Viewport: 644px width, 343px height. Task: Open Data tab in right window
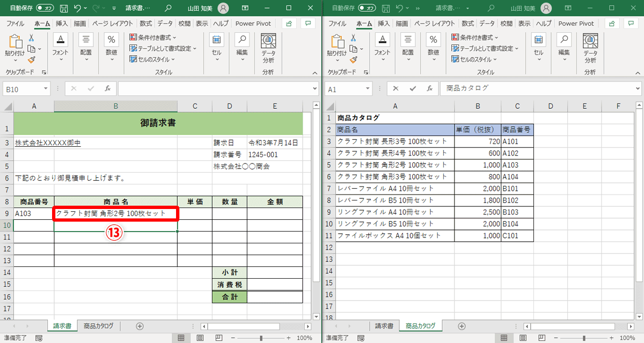point(487,24)
